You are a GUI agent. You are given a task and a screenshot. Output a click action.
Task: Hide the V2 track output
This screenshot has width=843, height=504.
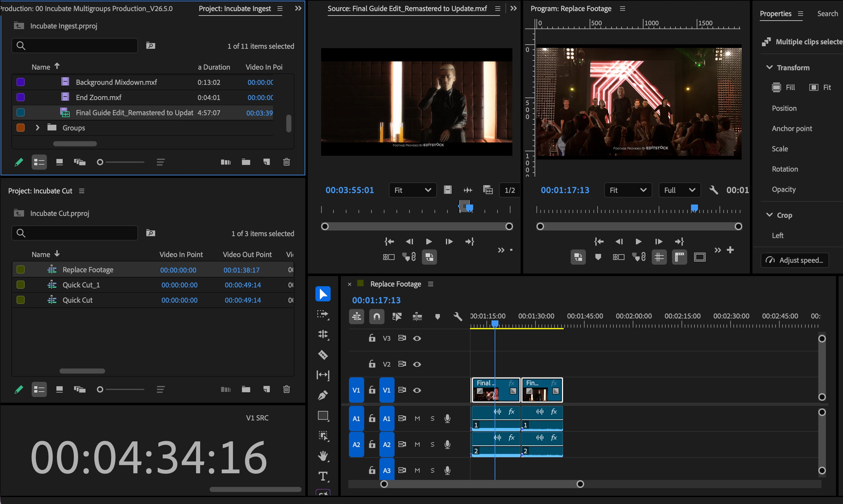pos(417,364)
